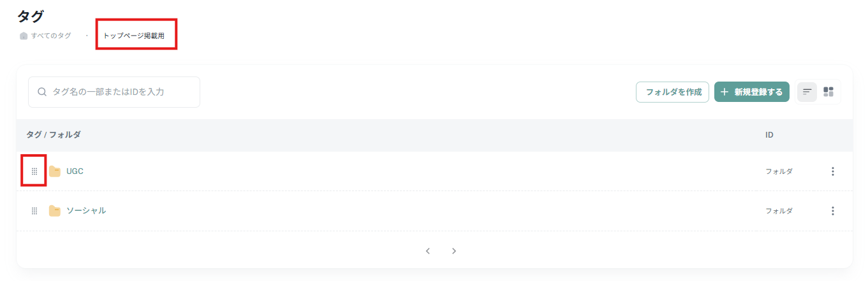
Task: Click the drag handle beside UGC folder
Action: coord(34,171)
